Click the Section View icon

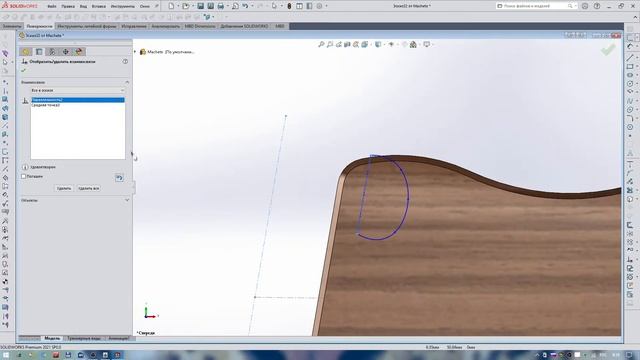click(347, 44)
